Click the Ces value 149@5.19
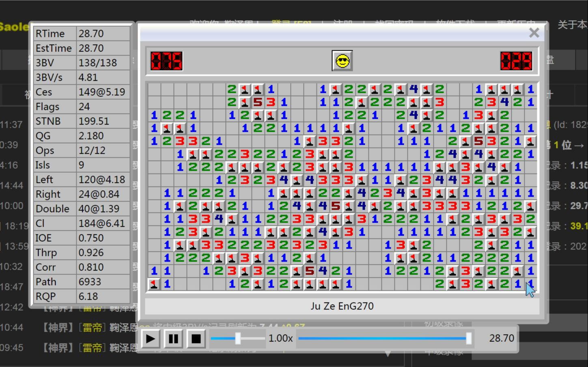Viewport: 588px width, 367px height. click(103, 92)
